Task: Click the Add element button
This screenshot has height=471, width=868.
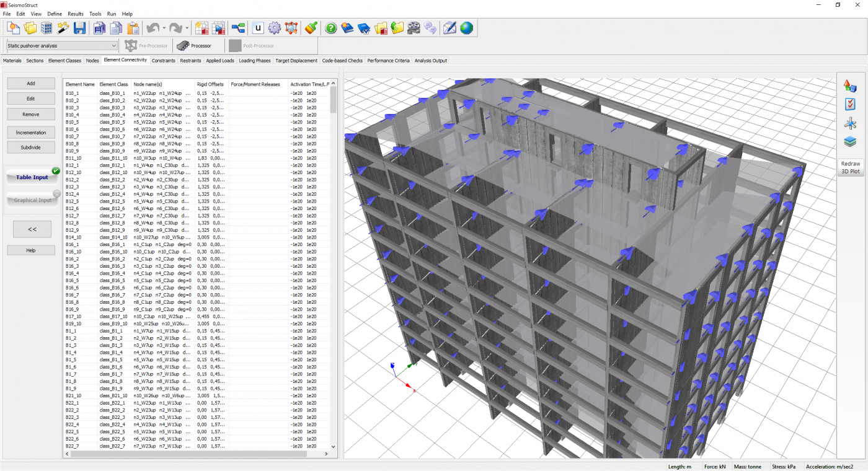Action: click(x=31, y=83)
